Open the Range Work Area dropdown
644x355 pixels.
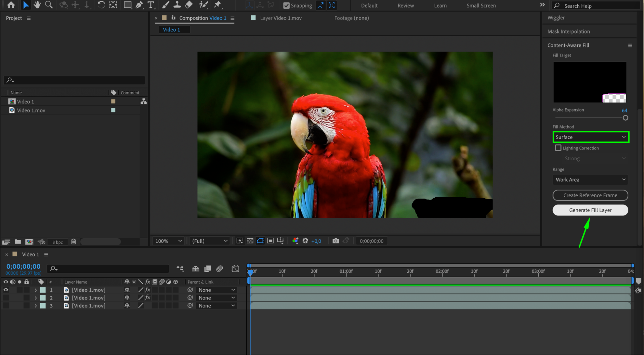pyautogui.click(x=590, y=180)
